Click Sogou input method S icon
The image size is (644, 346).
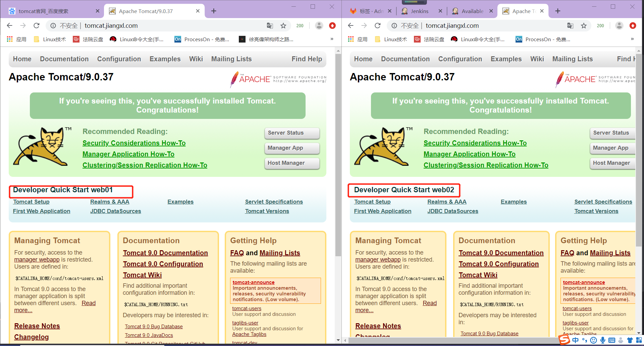(x=564, y=340)
